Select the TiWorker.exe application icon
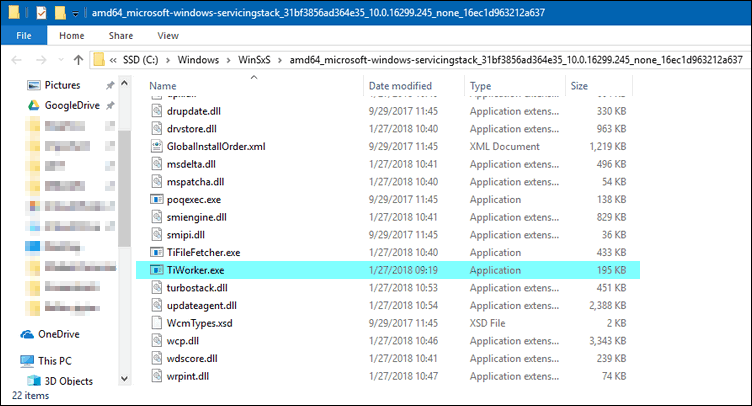Screen dimensions: 752x406 click(x=157, y=270)
